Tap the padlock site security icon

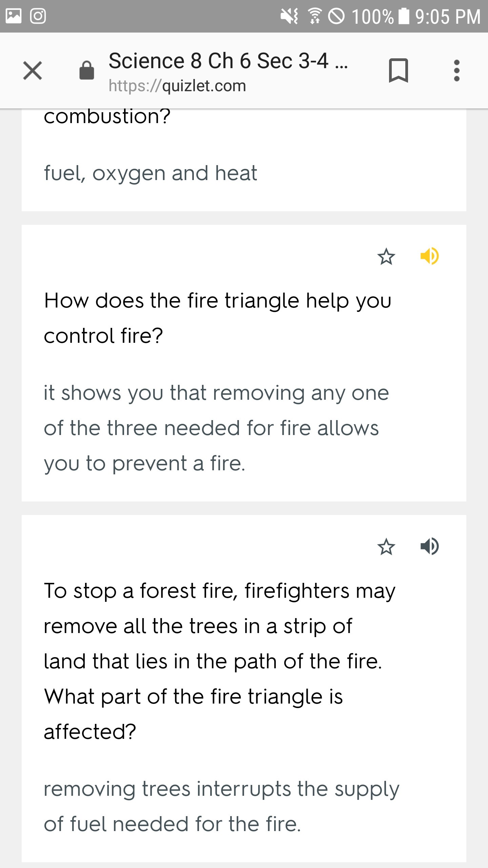tap(86, 71)
